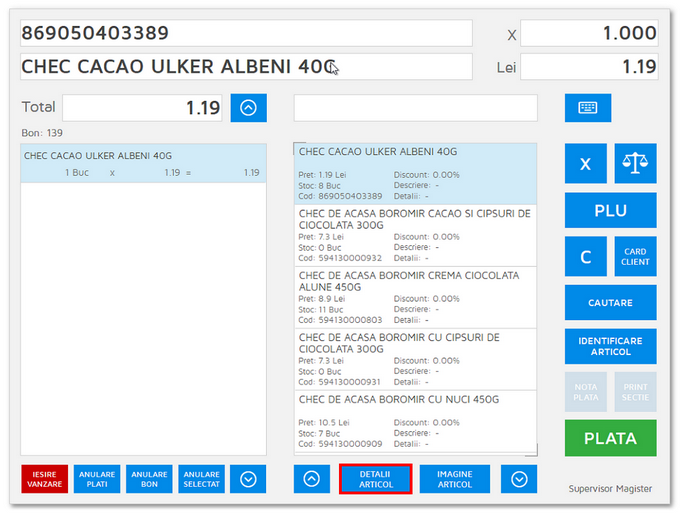Open CARD CLIENT
692x519 pixels.
point(635,256)
